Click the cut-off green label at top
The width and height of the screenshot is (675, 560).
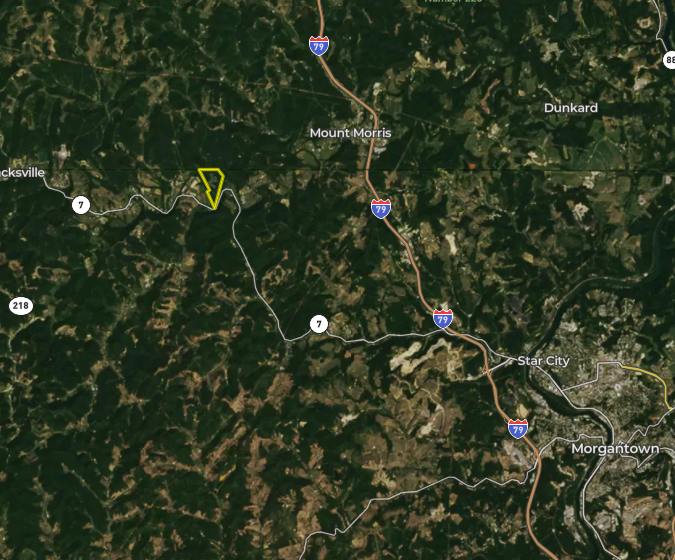click(453, 1)
